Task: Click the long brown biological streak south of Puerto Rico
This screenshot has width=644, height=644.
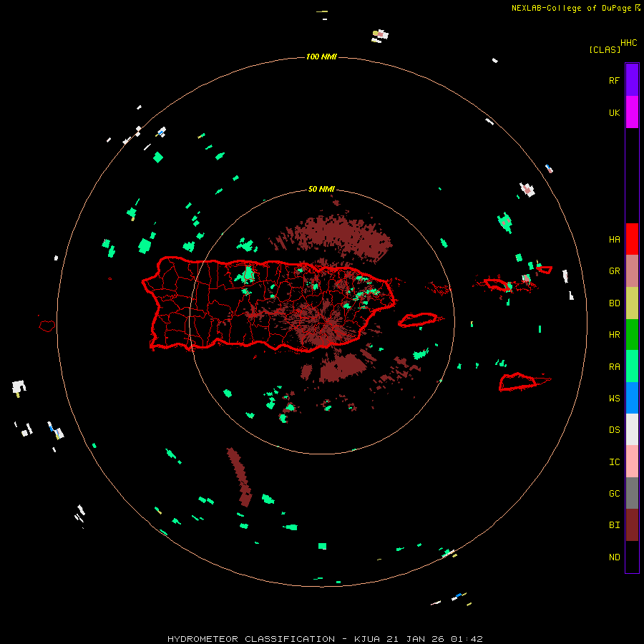Action: pos(240,477)
